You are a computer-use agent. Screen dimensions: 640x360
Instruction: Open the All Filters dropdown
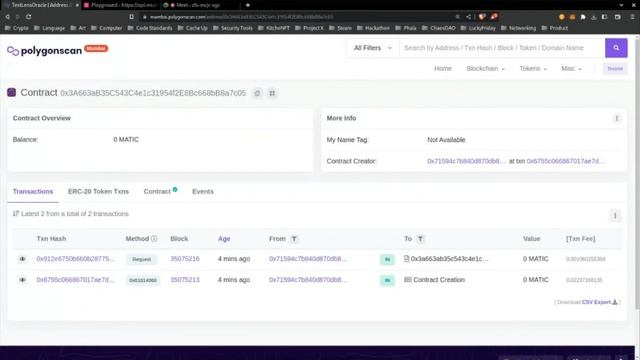373,48
